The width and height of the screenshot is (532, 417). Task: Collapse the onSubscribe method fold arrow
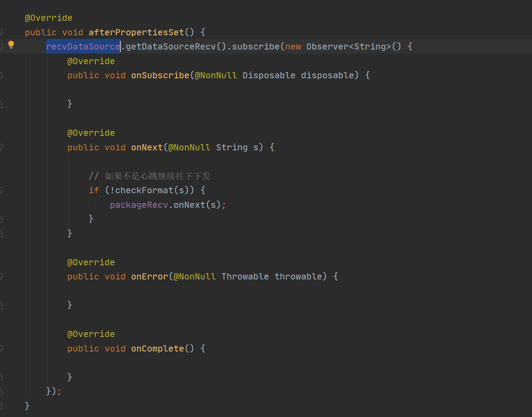[x=2, y=75]
